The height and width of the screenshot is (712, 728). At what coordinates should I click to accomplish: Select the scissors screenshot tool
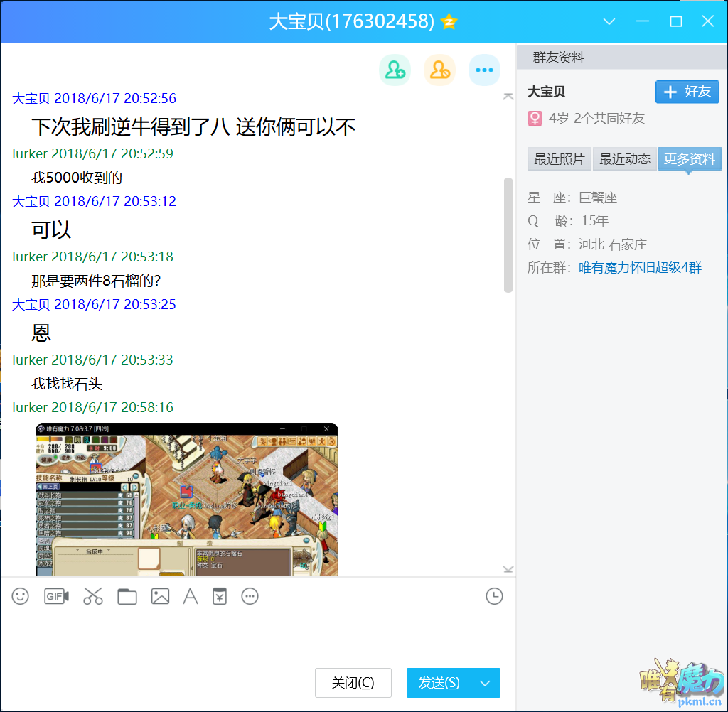(93, 596)
